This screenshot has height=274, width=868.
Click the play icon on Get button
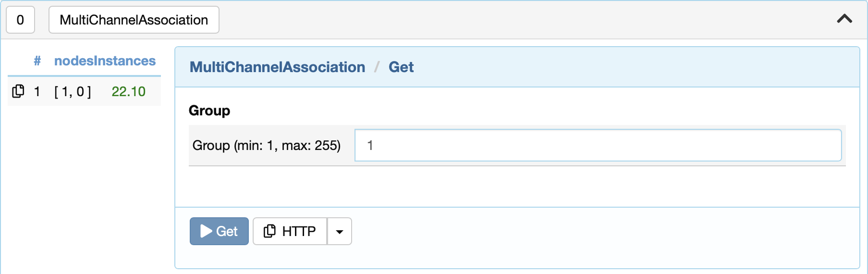[x=207, y=231]
